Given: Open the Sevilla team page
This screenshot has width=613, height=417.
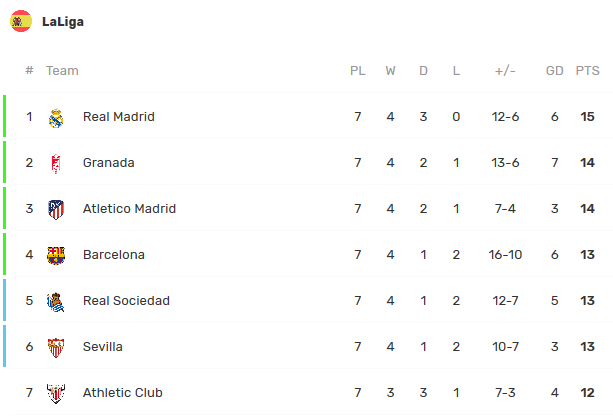Looking at the screenshot, I should (103, 347).
